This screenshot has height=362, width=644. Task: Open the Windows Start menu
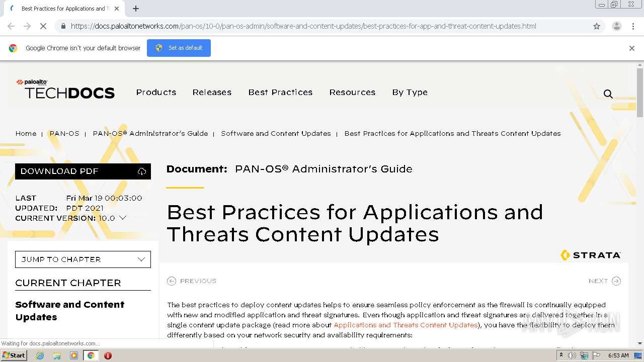[14, 355]
